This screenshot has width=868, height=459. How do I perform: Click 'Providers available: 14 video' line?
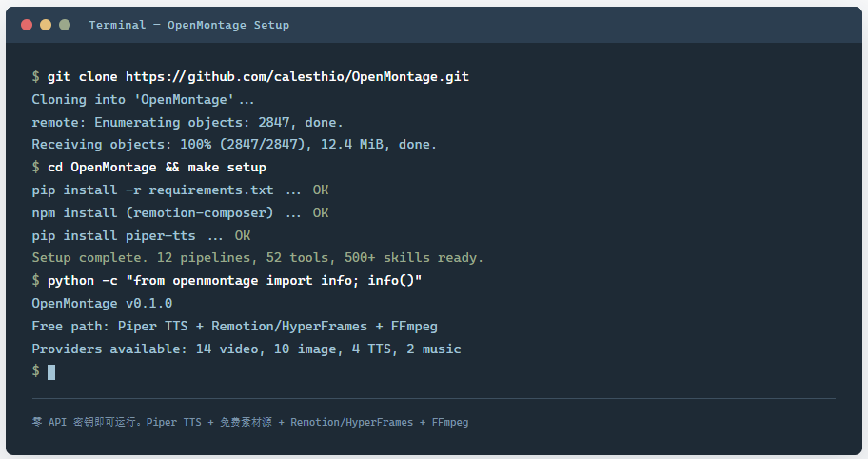[x=247, y=349]
